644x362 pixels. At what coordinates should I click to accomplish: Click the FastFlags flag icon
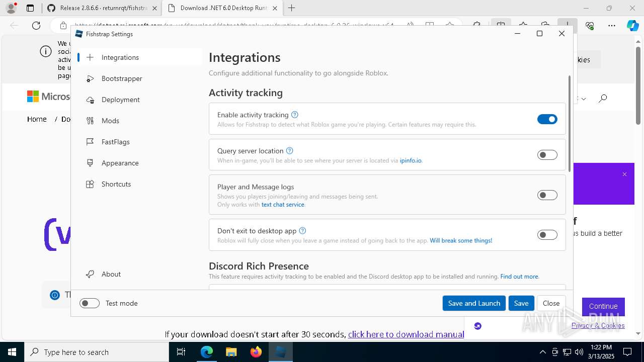tap(90, 142)
